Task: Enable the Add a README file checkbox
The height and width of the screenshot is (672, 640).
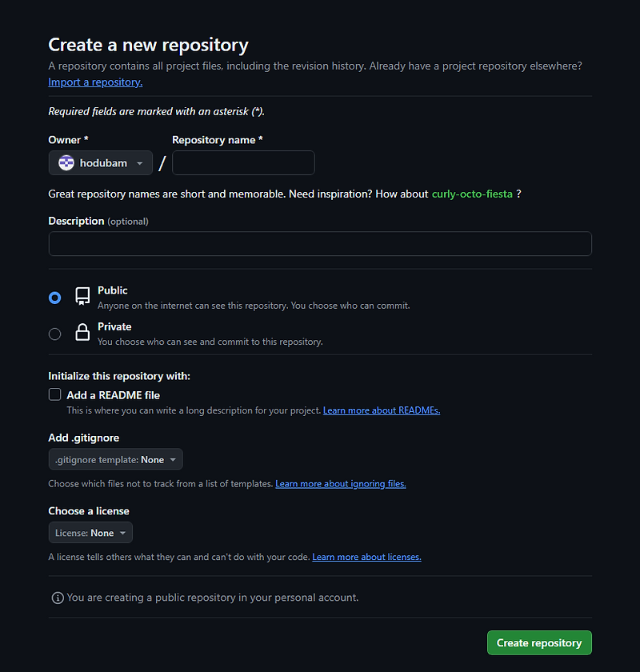Action: (54, 394)
